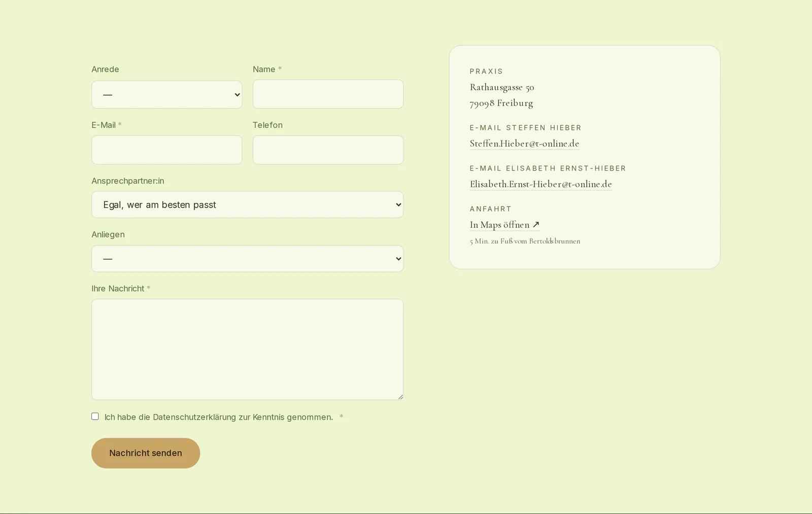Click the Nachricht senden button
The image size is (812, 514).
146,453
